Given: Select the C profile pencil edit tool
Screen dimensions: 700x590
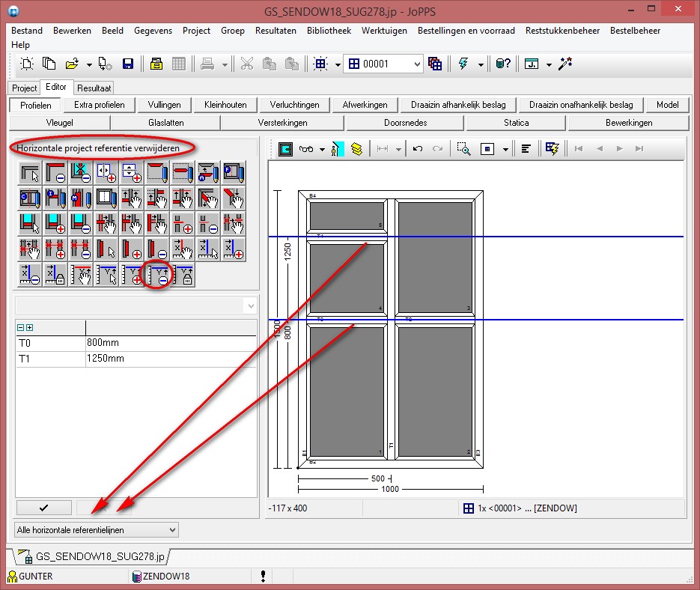Looking at the screenshot, I should (x=30, y=198).
